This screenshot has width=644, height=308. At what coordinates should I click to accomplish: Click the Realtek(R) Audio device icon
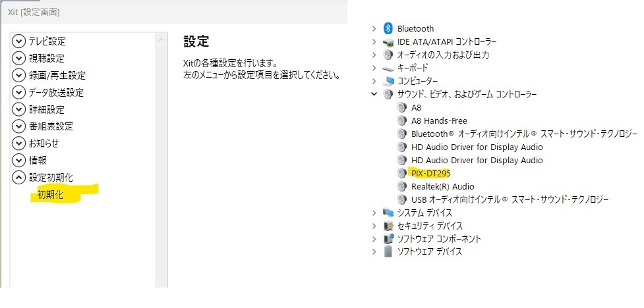tap(402, 186)
